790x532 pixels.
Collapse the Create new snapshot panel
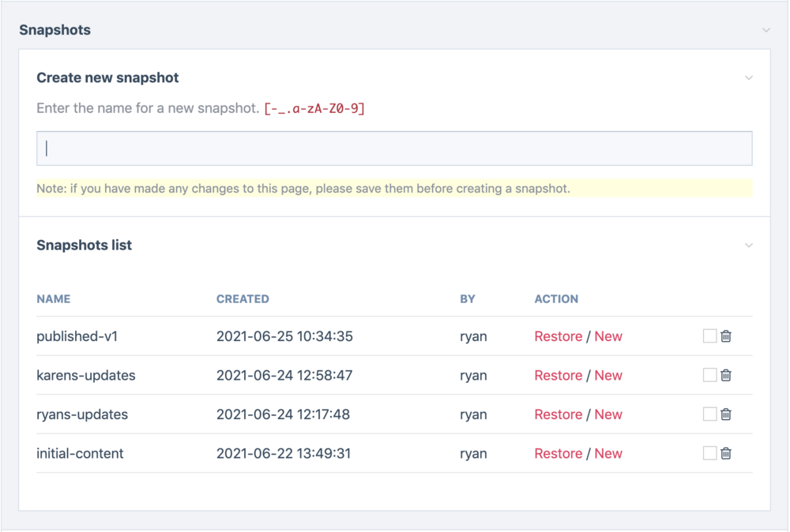pos(749,78)
